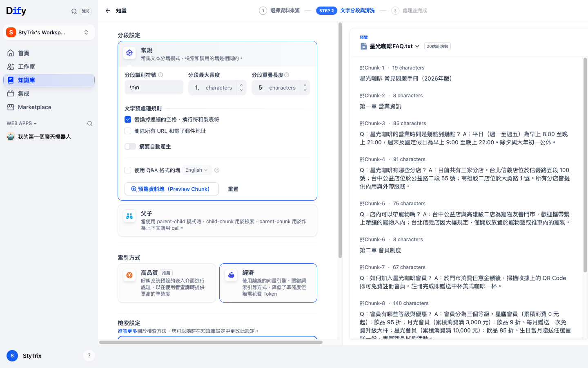Click the 經濟 piggy bank icon
The image size is (588, 368).
[231, 275]
